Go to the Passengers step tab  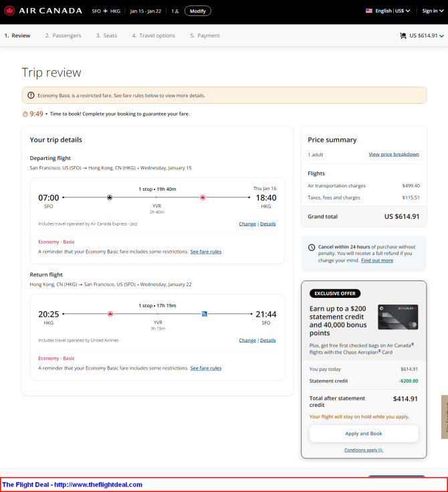(63, 35)
